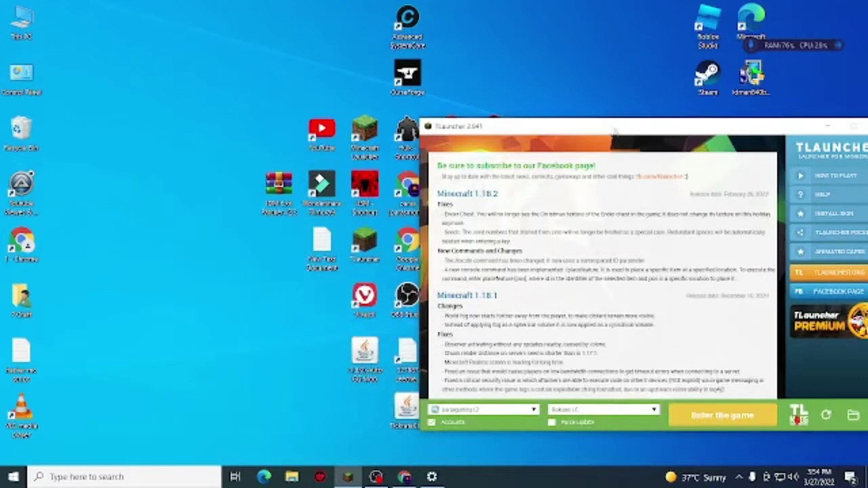
Task: Enable the Force update checkbox
Action: click(551, 422)
